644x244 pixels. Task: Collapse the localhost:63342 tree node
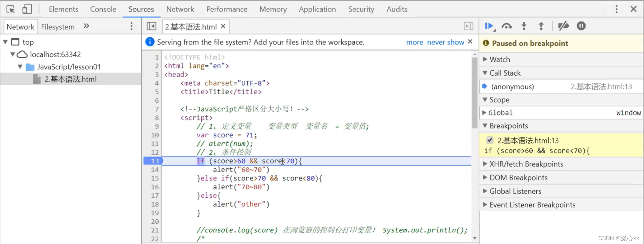[x=12, y=54]
